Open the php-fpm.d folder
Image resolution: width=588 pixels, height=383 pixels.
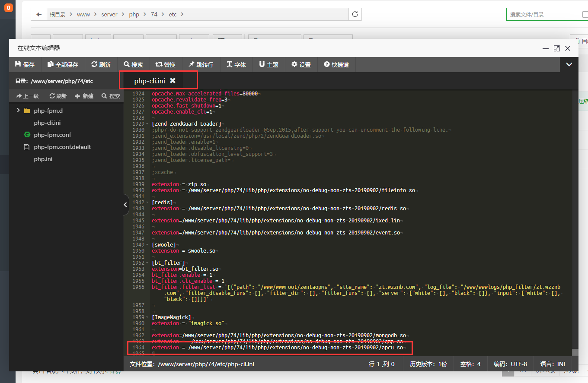pyautogui.click(x=48, y=111)
